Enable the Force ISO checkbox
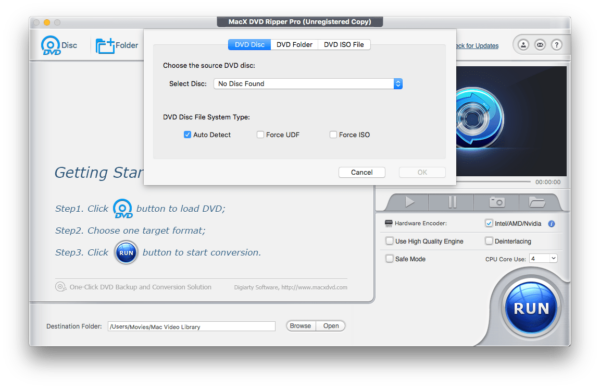The image size is (600, 388). pyautogui.click(x=333, y=135)
